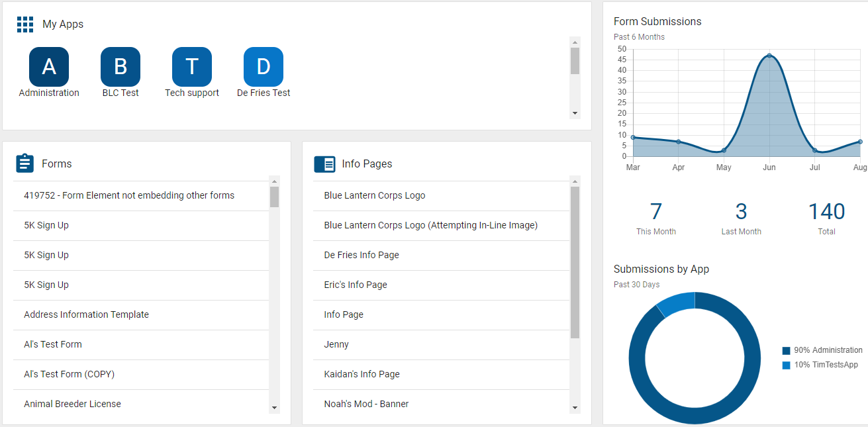Click the Administration legend color swatch

click(x=786, y=351)
